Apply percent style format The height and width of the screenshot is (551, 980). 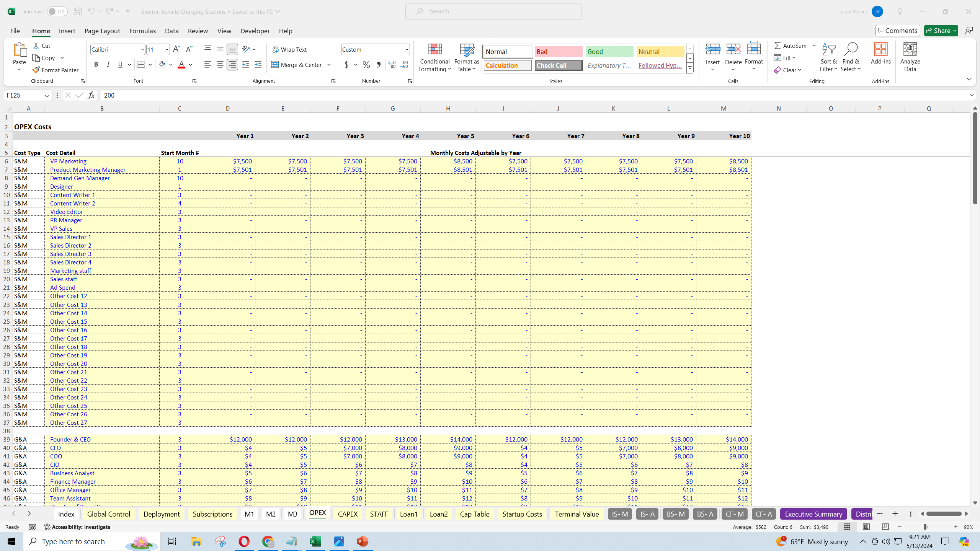366,65
